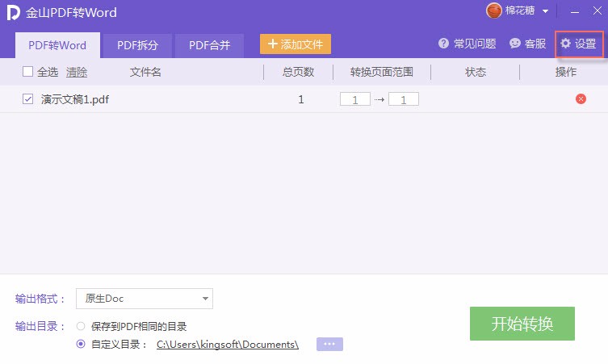Screen dimensions: 608x364
Task: Open the C:\Users\kingsoft\Documents\ path link
Action: pyautogui.click(x=227, y=345)
